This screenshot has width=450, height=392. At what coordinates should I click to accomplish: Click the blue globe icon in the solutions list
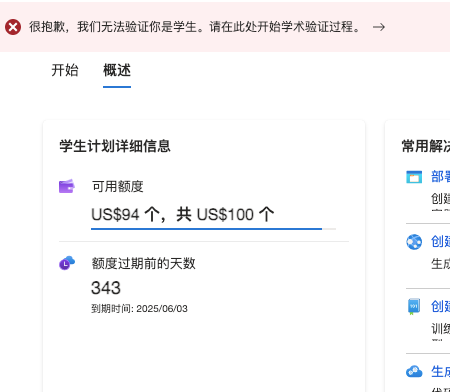[x=414, y=242]
